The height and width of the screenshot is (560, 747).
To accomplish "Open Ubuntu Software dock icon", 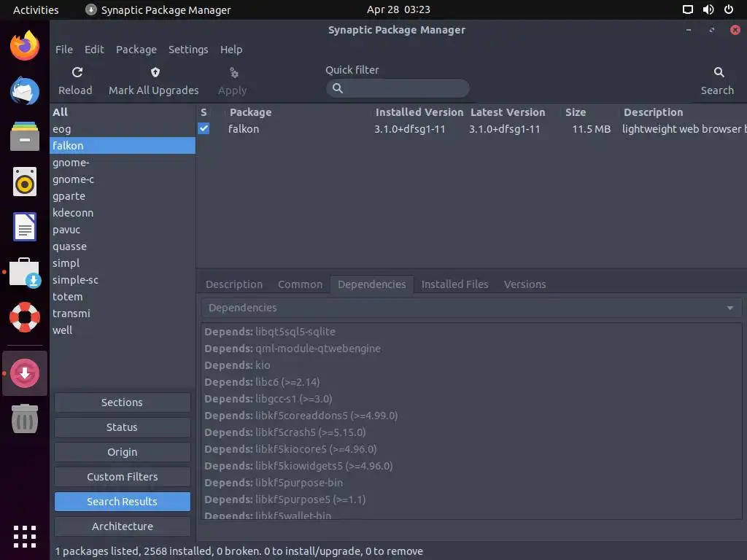I will pos(25,272).
